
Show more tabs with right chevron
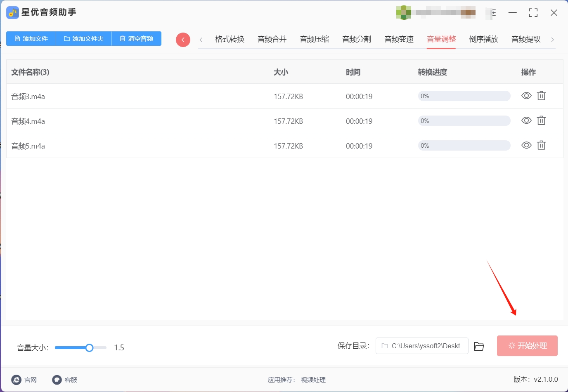[552, 40]
